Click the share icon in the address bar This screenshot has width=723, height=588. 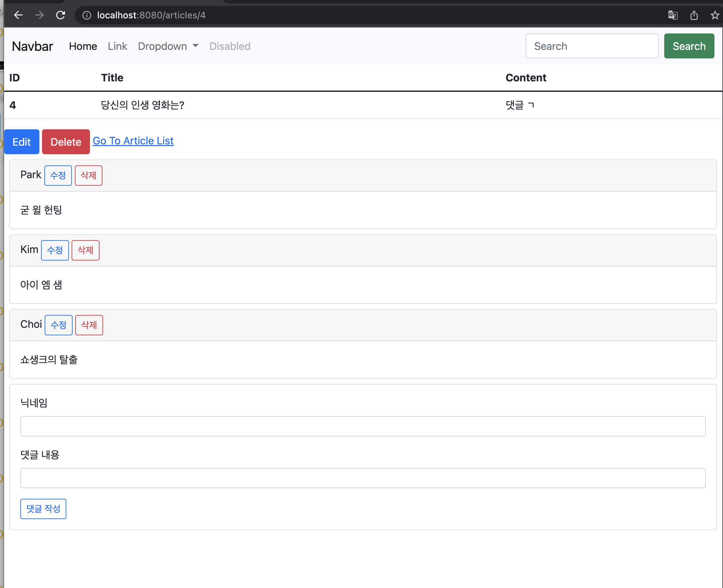[x=694, y=15]
